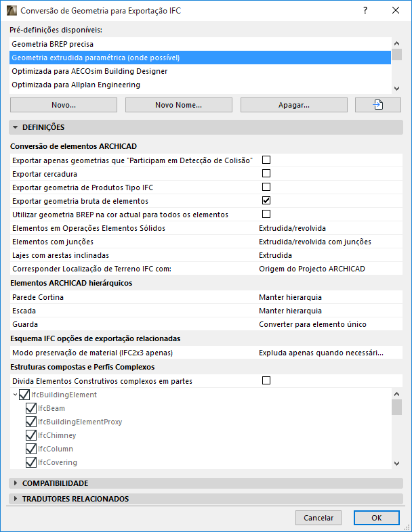The image size is (412, 532).
Task: Click the 'Novo...' button
Action: [64, 105]
